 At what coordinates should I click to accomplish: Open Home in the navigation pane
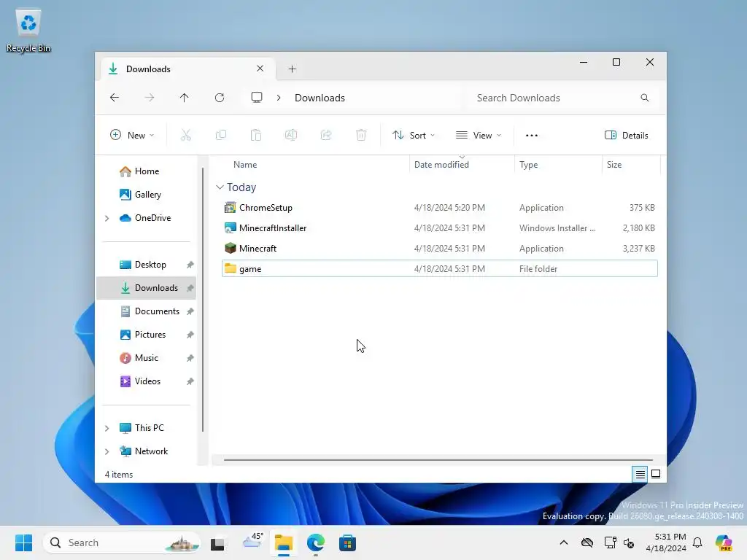click(146, 171)
